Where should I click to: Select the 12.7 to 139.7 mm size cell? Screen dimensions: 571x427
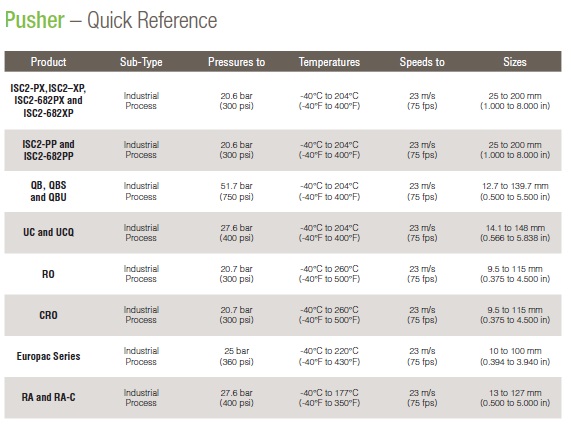tap(515, 191)
